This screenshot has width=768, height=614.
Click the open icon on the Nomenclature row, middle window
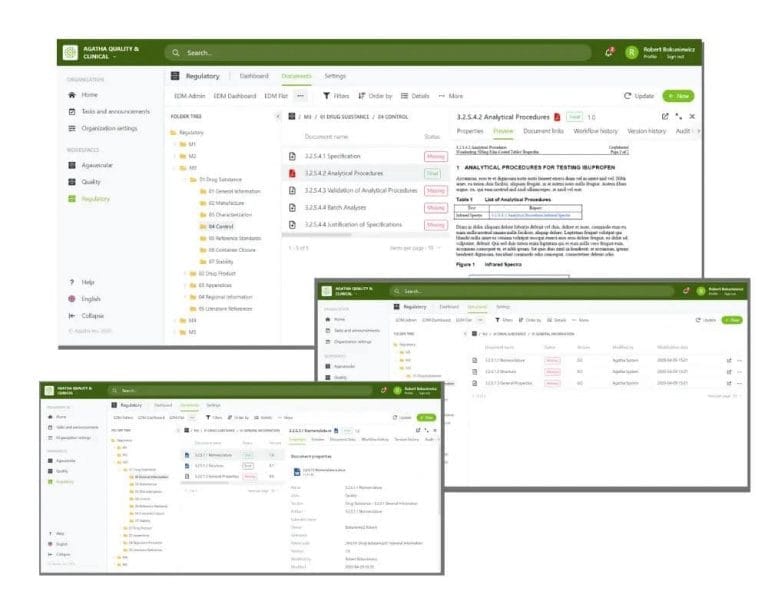[x=729, y=360]
